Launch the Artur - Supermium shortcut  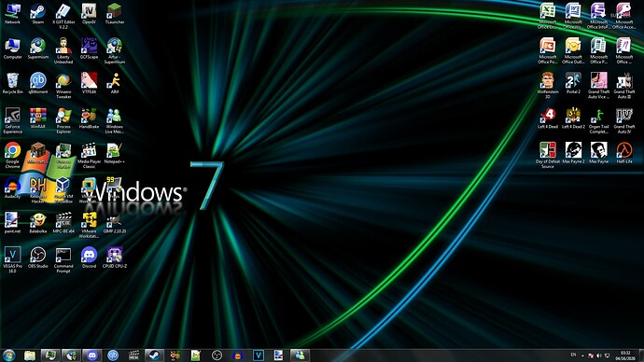(114, 51)
